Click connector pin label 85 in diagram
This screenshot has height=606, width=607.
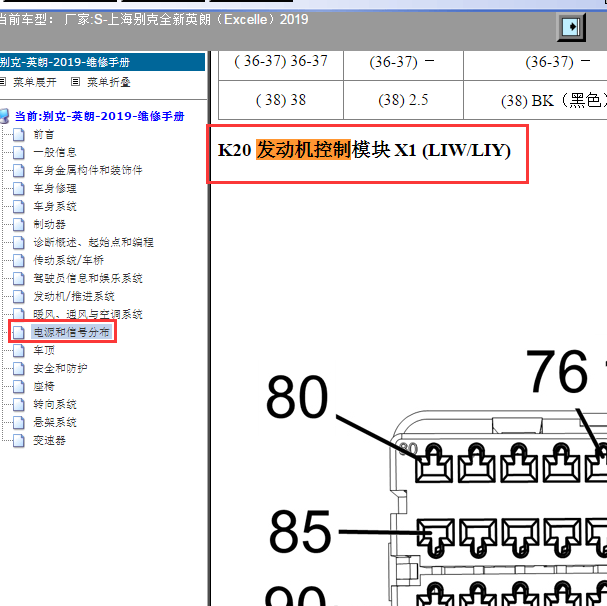tap(300, 531)
